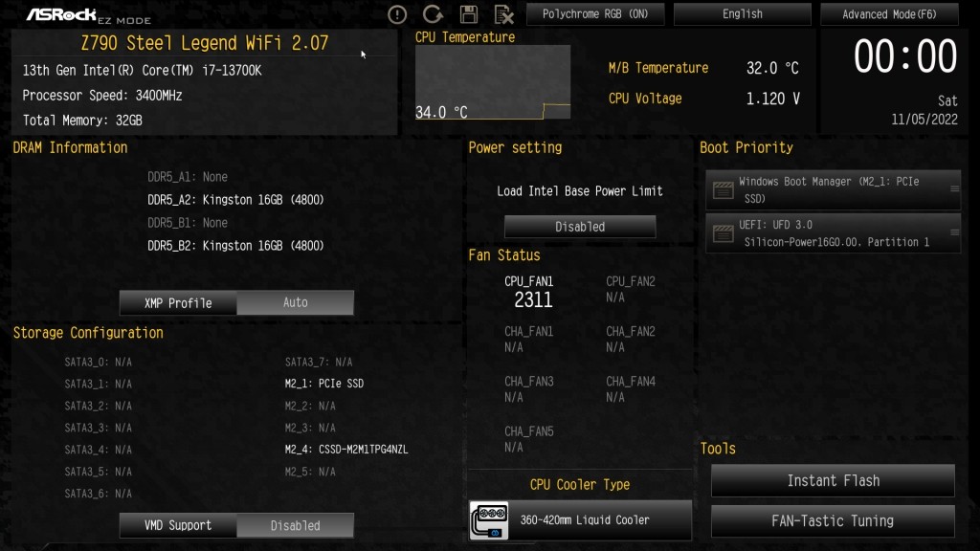Click the XMP Profile label button

click(178, 302)
